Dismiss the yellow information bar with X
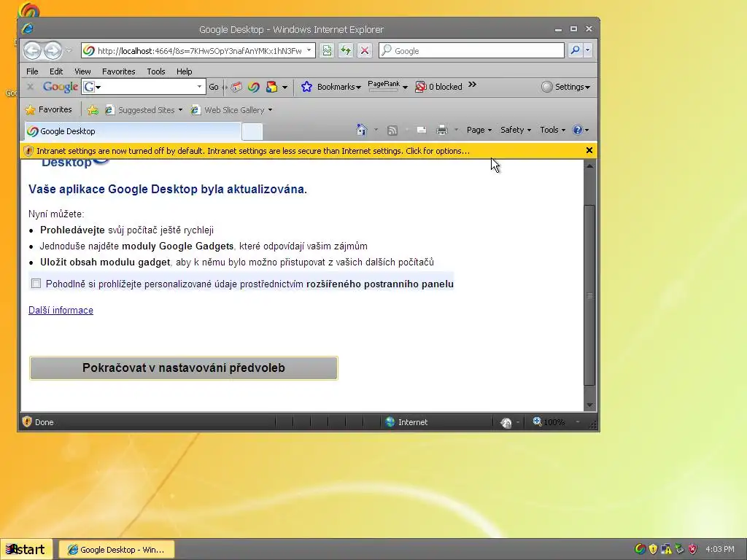This screenshot has width=747, height=560. [589, 150]
